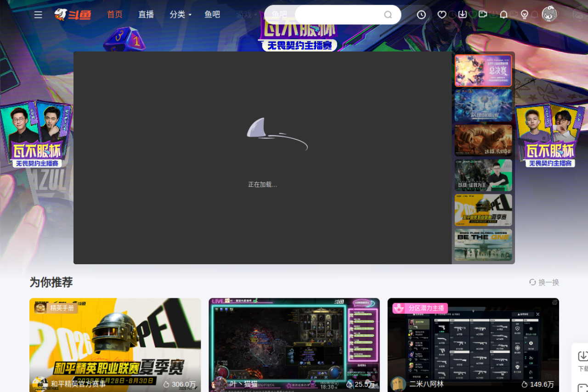
Task: Click the lightbulb icon in header
Action: point(524,15)
